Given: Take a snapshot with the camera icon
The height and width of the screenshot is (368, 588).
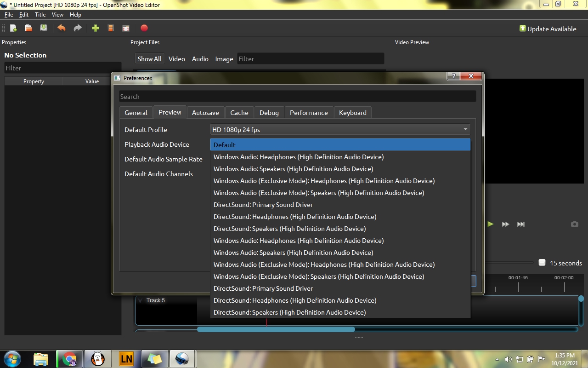Looking at the screenshot, I should [x=574, y=224].
